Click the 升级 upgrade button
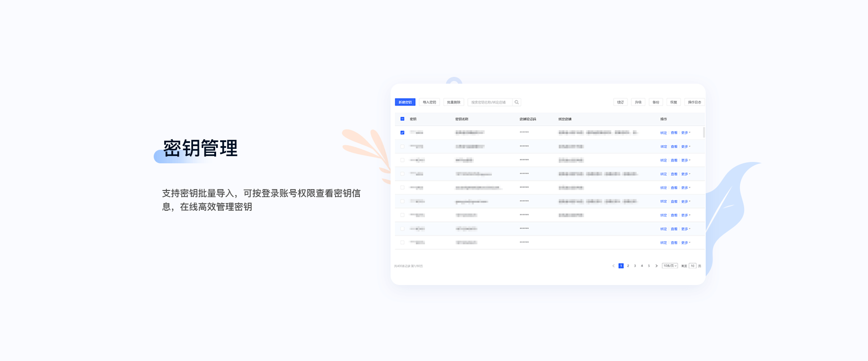 pos(638,102)
